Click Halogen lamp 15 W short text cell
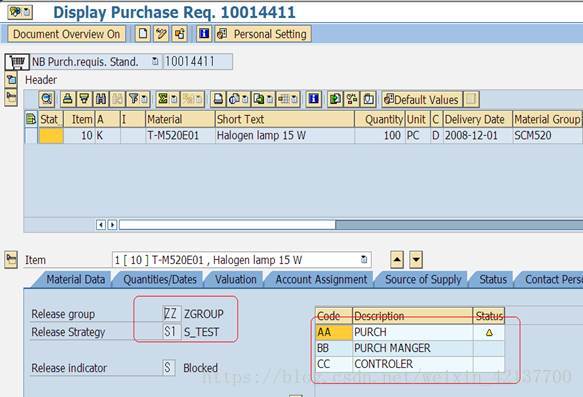Image resolution: width=583 pixels, height=397 pixels. [x=285, y=136]
